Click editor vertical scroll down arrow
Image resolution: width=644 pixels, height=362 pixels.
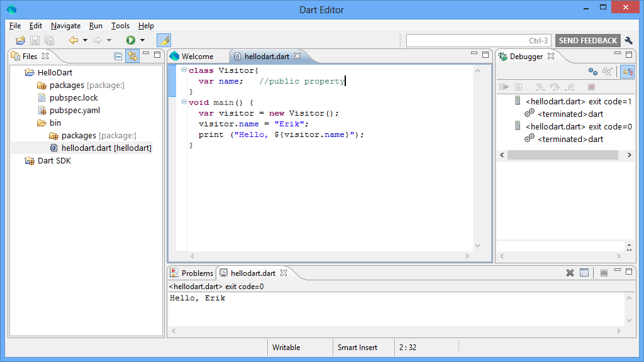478,246
